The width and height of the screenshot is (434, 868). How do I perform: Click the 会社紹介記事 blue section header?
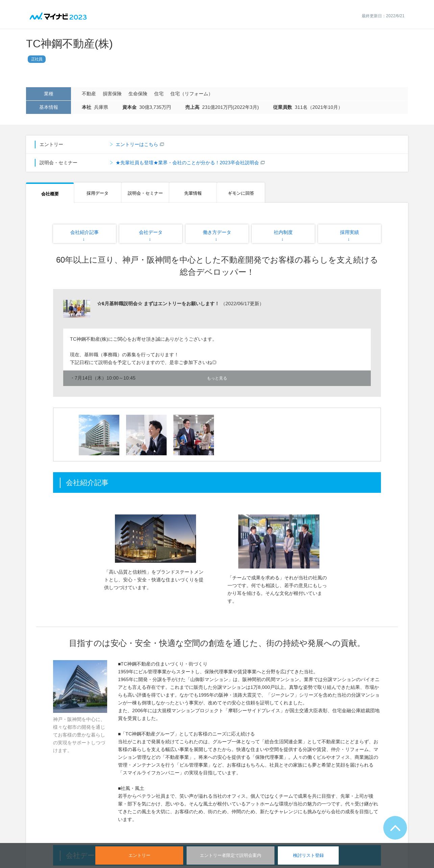pyautogui.click(x=217, y=482)
